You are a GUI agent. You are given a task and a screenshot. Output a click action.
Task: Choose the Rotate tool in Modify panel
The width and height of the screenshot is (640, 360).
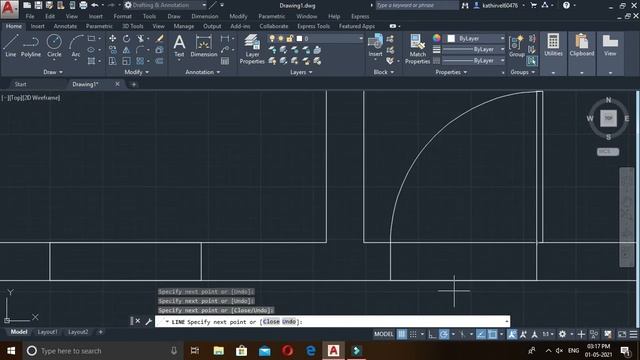[127, 38]
